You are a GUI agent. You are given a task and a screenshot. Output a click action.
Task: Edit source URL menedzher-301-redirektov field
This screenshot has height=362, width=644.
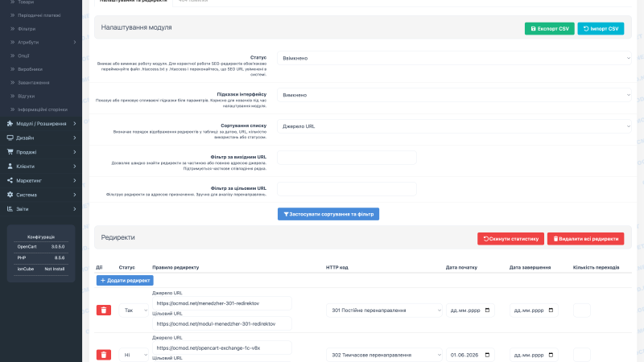point(222,303)
